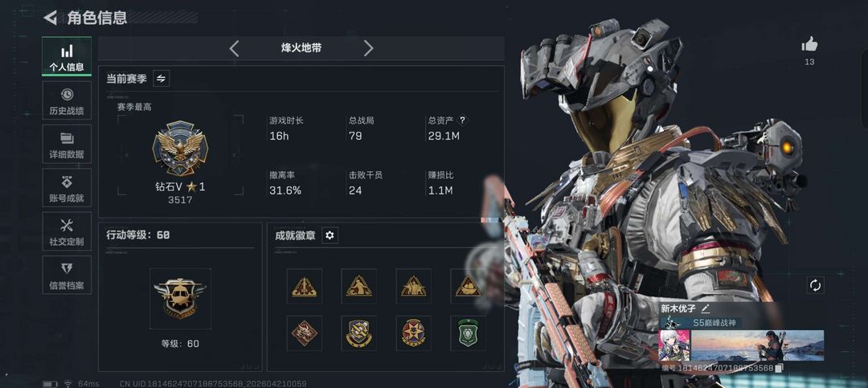Viewport: 868px width, 388px height.
Task: Open the 历史战绩 sidebar tab
Action: [67, 100]
